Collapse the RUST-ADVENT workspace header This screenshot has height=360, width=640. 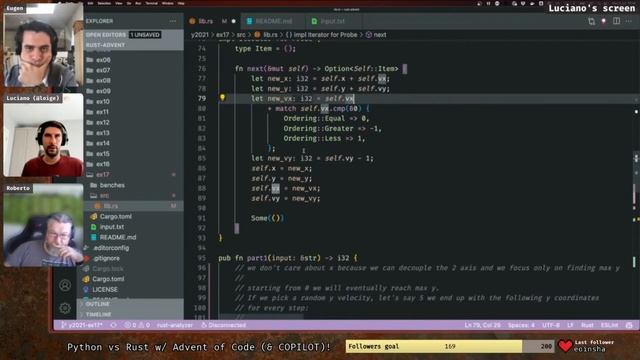click(105, 45)
